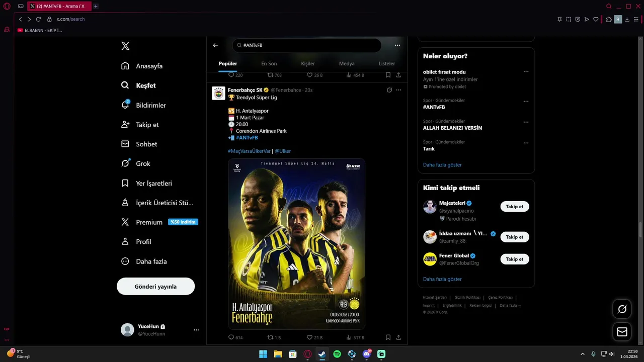Open File Explorer from taskbar
Viewport: 644px width, 362px height.
[x=278, y=354]
